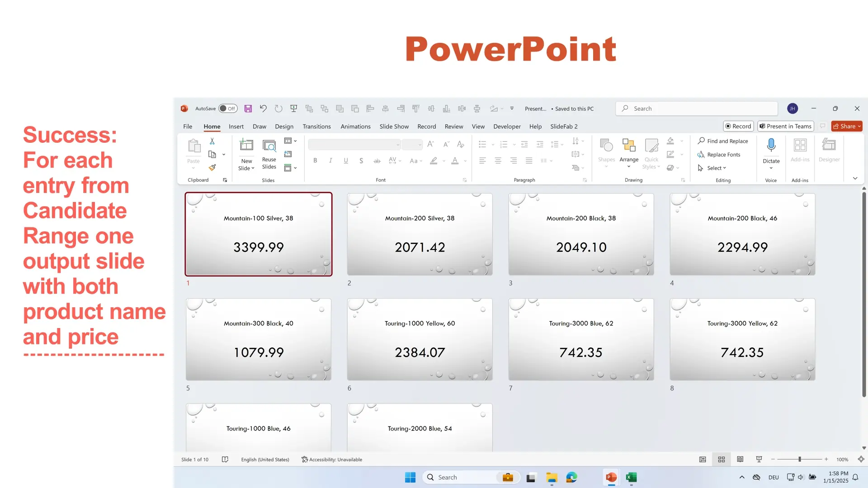Image resolution: width=868 pixels, height=488 pixels.
Task: Increase list indent level
Action: 540,144
